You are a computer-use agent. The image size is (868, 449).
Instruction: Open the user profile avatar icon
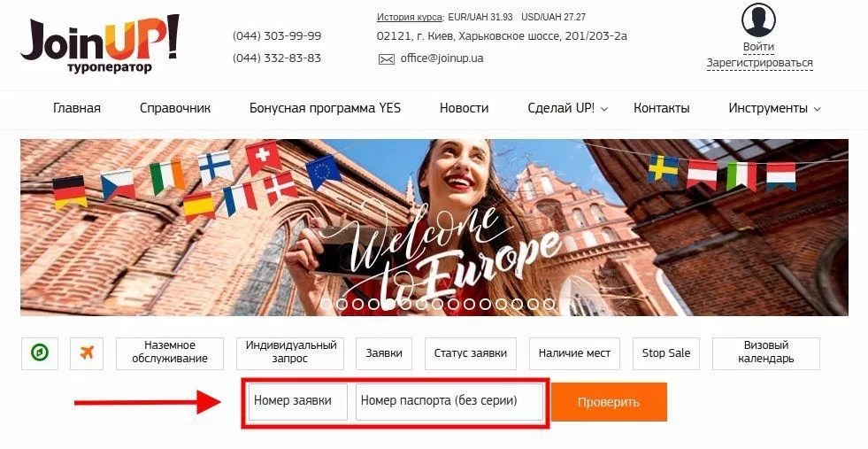point(758,20)
